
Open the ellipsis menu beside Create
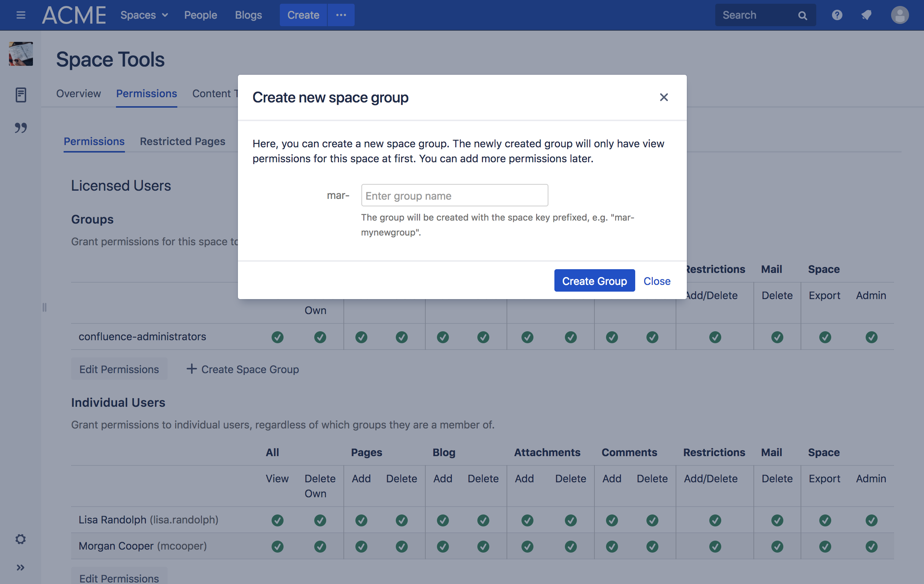(341, 15)
